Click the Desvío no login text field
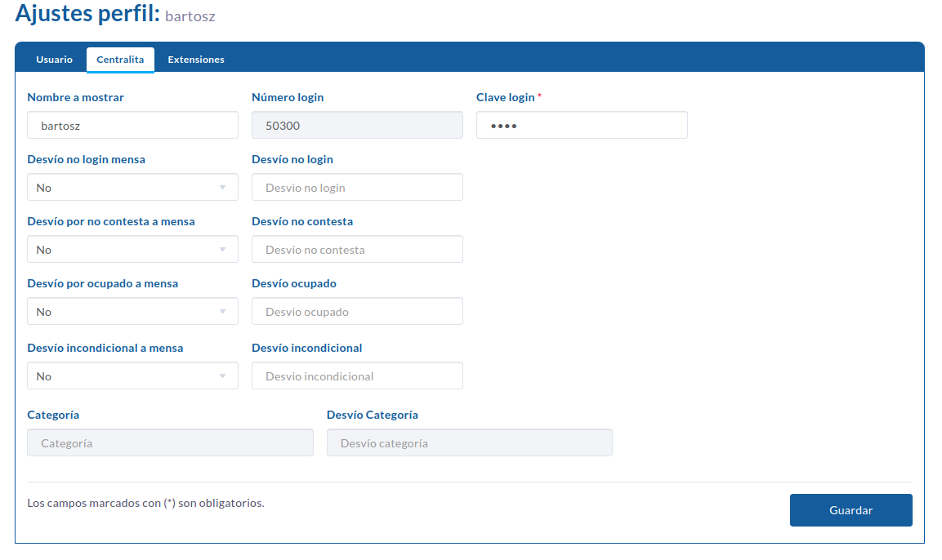 coord(358,187)
